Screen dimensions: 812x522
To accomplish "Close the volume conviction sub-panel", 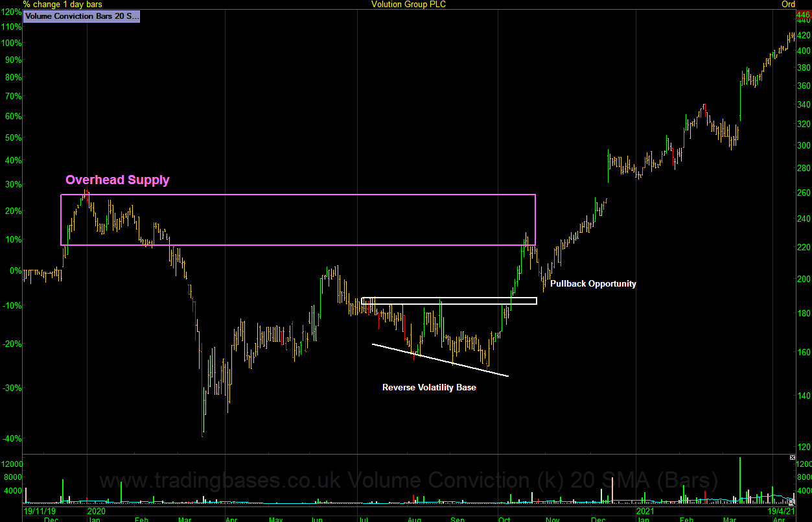I will (792, 458).
